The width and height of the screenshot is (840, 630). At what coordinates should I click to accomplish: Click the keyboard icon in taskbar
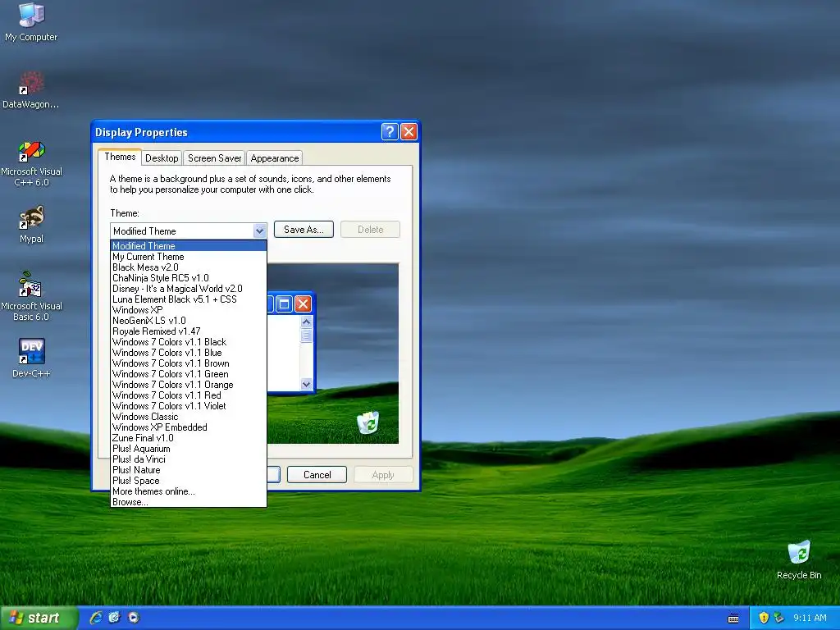click(x=733, y=619)
